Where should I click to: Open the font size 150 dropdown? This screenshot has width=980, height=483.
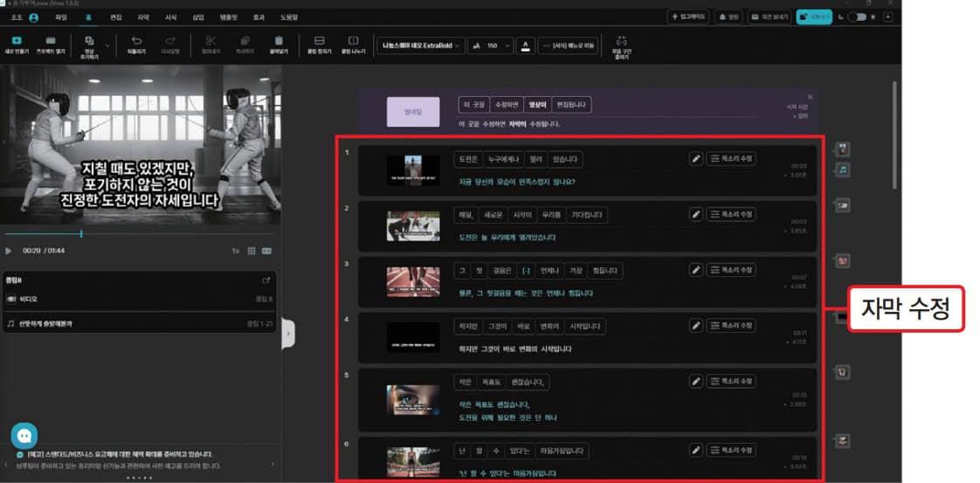click(x=491, y=45)
